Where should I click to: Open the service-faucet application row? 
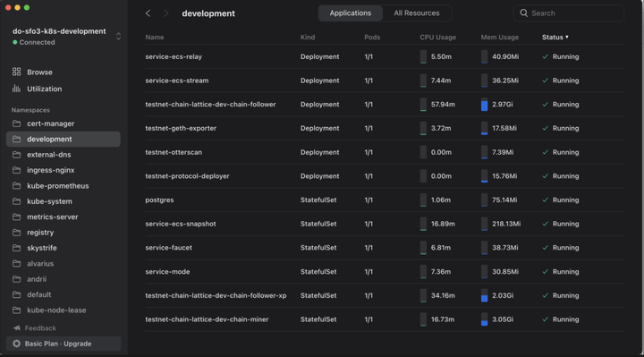[385, 248]
